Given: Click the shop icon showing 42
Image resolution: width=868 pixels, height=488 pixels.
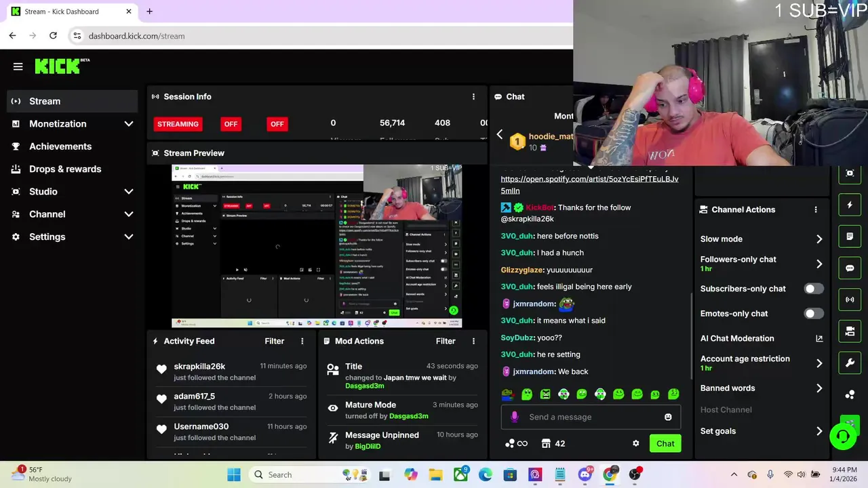Looking at the screenshot, I should tap(553, 443).
